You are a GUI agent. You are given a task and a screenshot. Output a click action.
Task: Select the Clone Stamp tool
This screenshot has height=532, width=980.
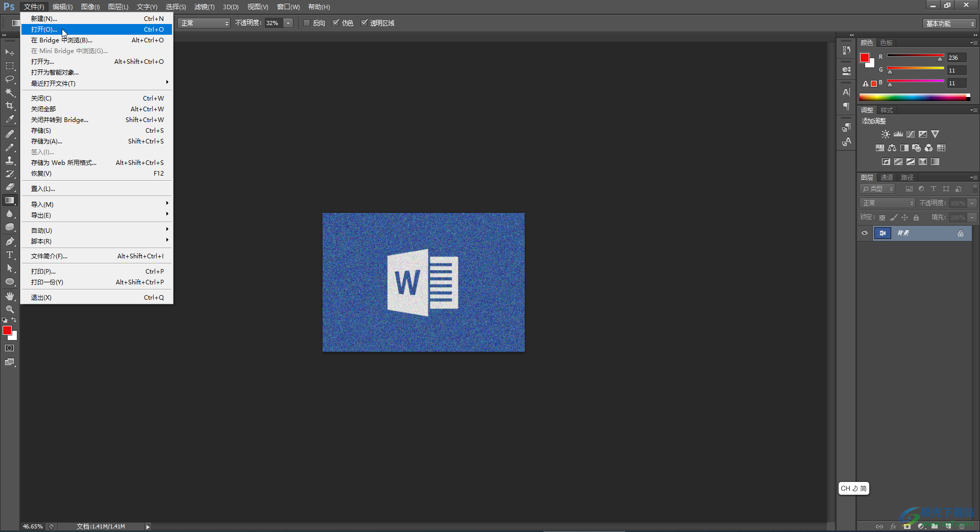(x=10, y=160)
